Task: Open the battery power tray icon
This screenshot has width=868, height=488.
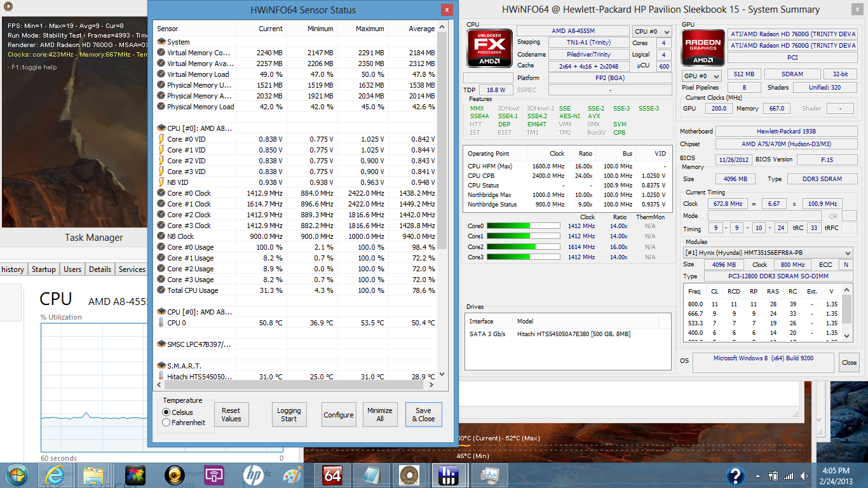Action: (773, 476)
